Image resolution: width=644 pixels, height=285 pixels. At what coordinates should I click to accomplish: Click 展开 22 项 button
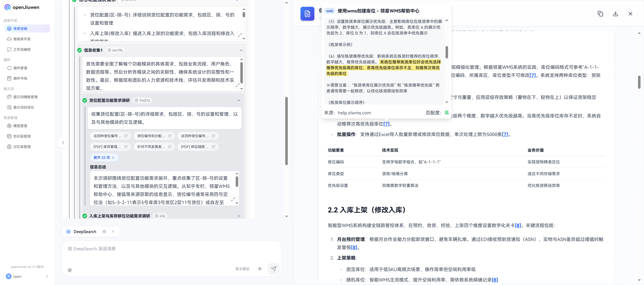[x=104, y=158]
